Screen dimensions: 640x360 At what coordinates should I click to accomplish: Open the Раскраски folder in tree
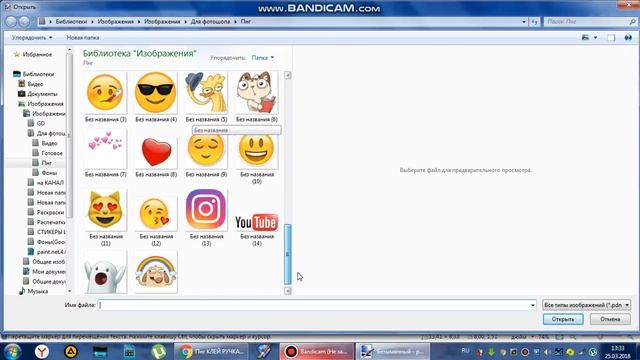pos(51,212)
